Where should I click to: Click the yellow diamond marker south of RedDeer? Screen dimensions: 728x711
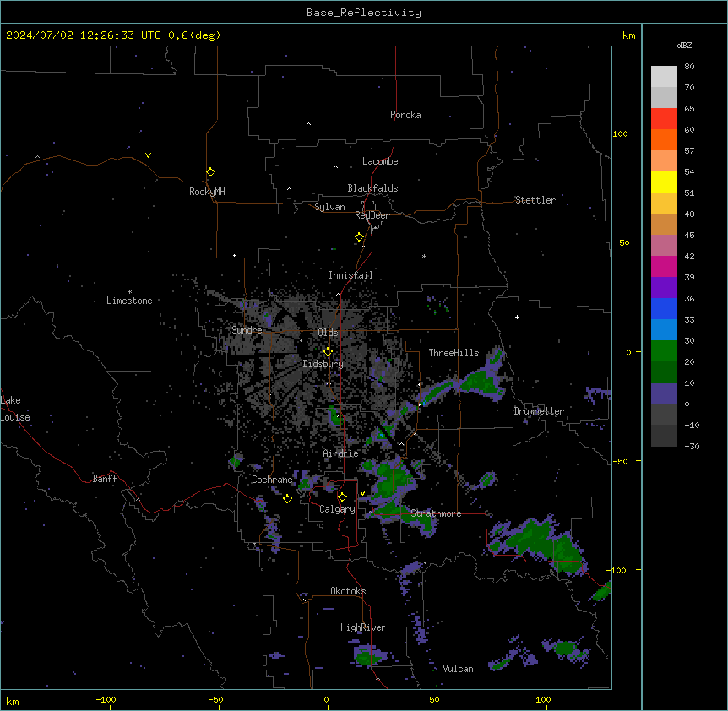coord(360,237)
